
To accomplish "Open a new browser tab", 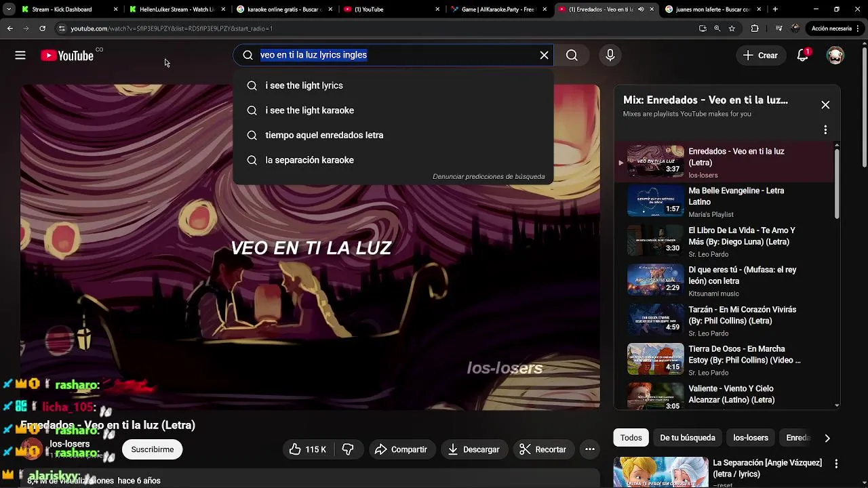I will (x=775, y=9).
